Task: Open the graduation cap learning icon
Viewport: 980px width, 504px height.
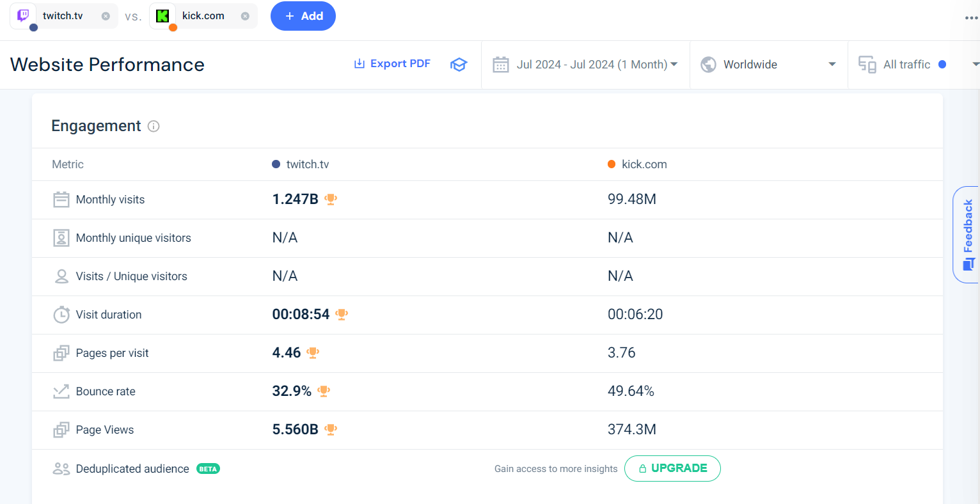Action: tap(459, 65)
